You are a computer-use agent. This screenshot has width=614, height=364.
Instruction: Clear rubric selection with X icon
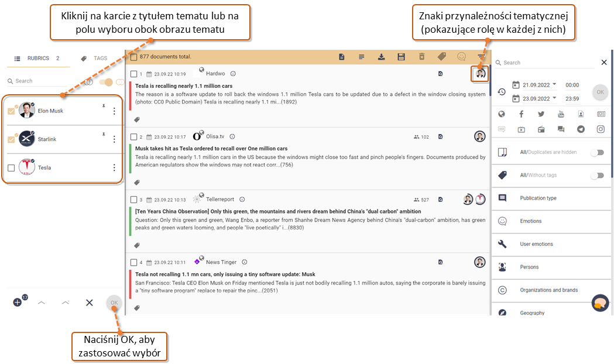pyautogui.click(x=90, y=303)
